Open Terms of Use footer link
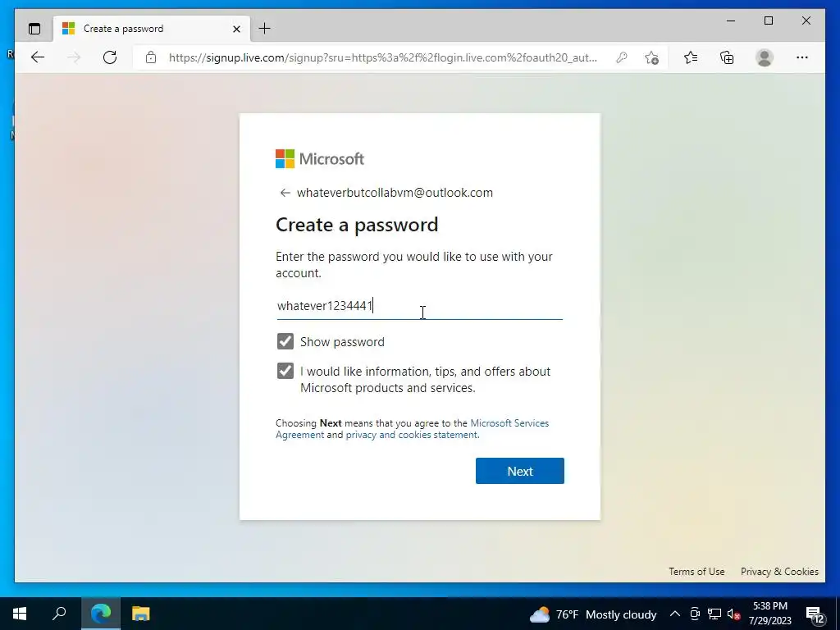This screenshot has height=630, width=840. point(696,572)
